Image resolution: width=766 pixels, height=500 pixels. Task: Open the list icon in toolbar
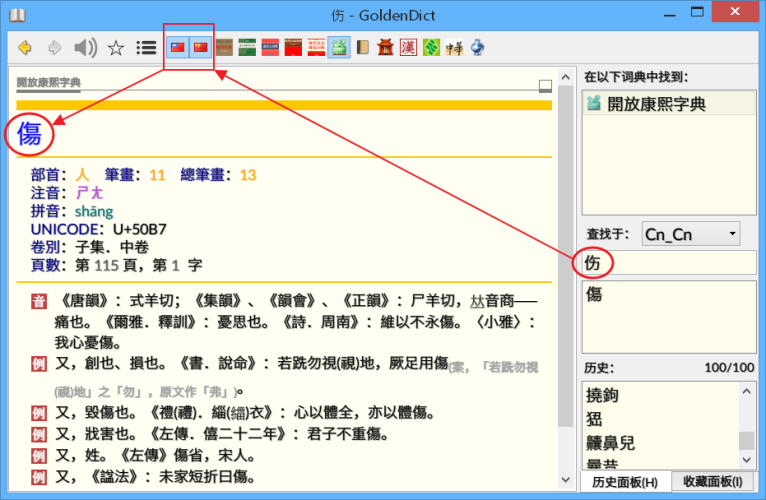tap(146, 48)
